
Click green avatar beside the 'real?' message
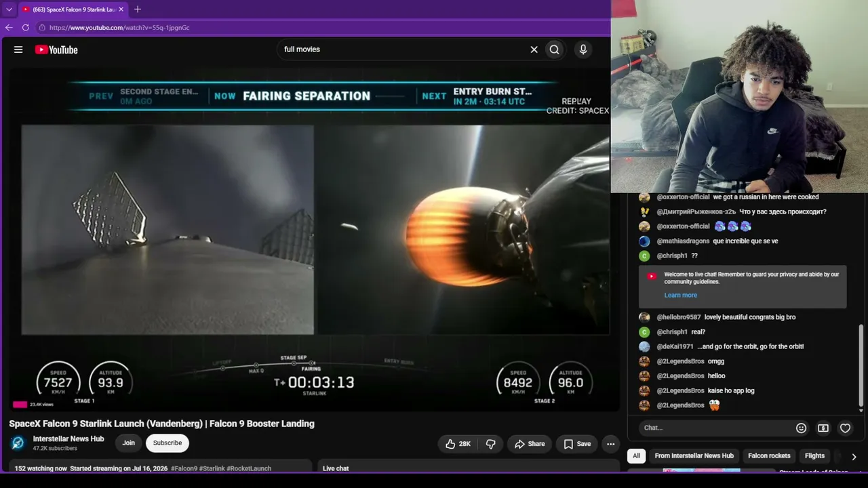644,332
